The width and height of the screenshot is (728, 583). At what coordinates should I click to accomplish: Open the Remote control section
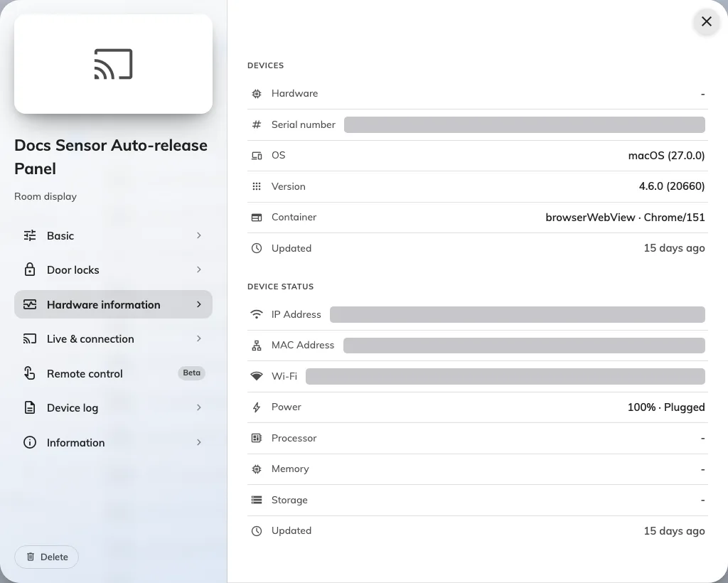(x=113, y=373)
